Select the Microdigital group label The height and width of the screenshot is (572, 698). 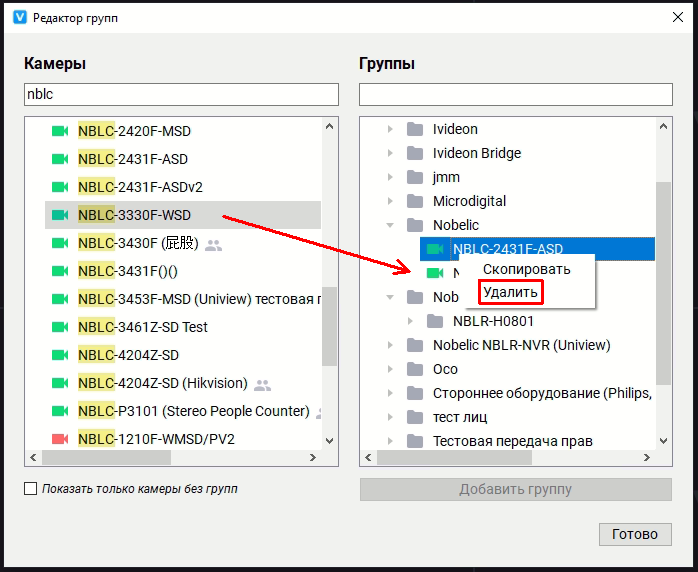[x=470, y=201]
